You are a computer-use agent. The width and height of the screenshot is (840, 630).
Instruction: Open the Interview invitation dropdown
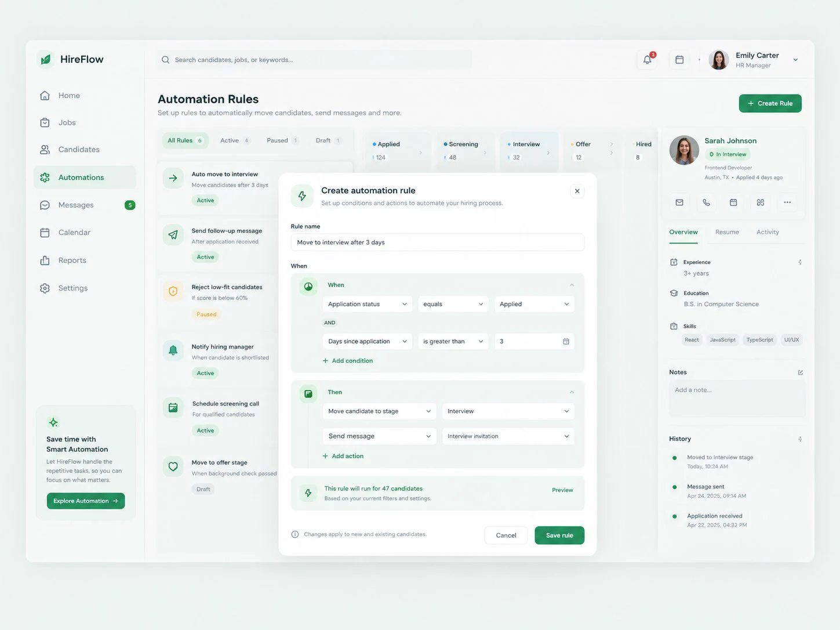pyautogui.click(x=508, y=436)
